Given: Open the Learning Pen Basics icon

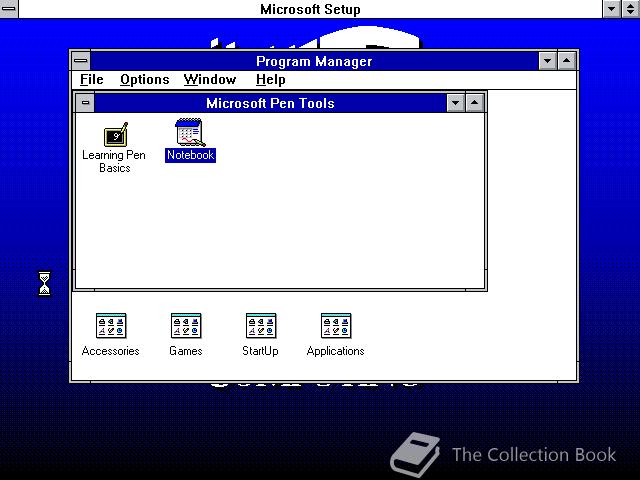Looking at the screenshot, I should 116,135.
